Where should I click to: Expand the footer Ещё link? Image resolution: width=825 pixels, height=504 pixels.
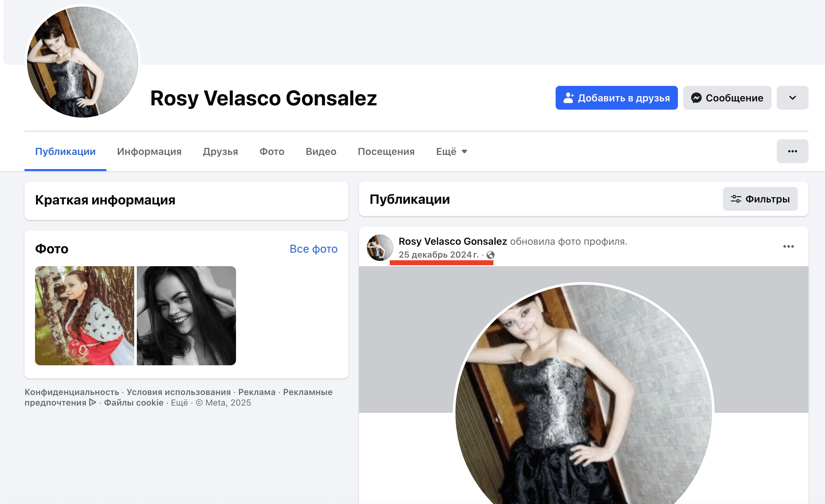point(179,403)
